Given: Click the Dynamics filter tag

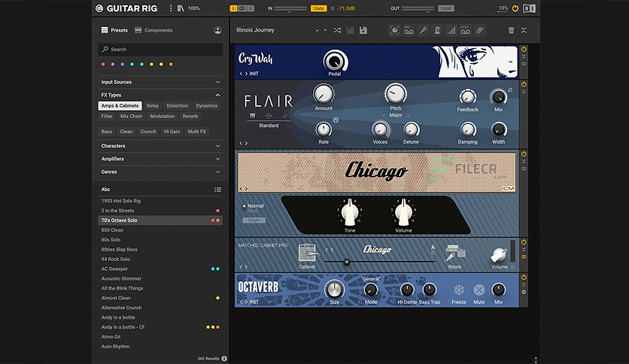Looking at the screenshot, I should pyautogui.click(x=207, y=106).
